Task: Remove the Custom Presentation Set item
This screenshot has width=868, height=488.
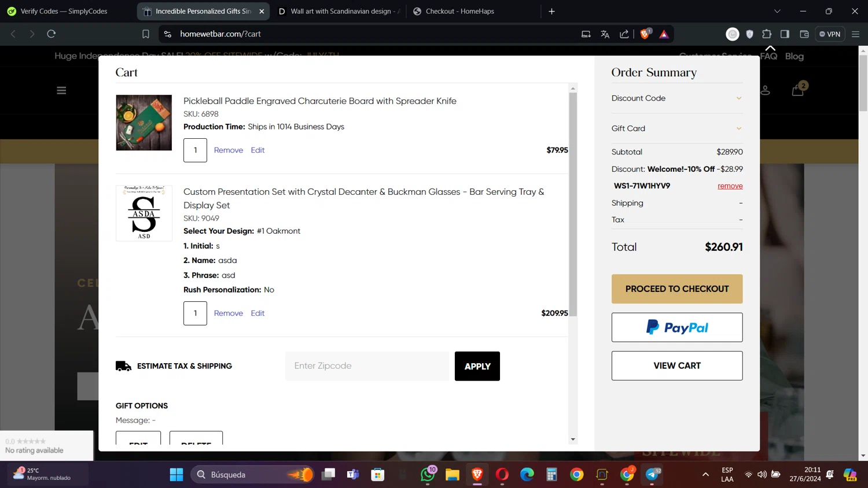Action: pyautogui.click(x=229, y=313)
